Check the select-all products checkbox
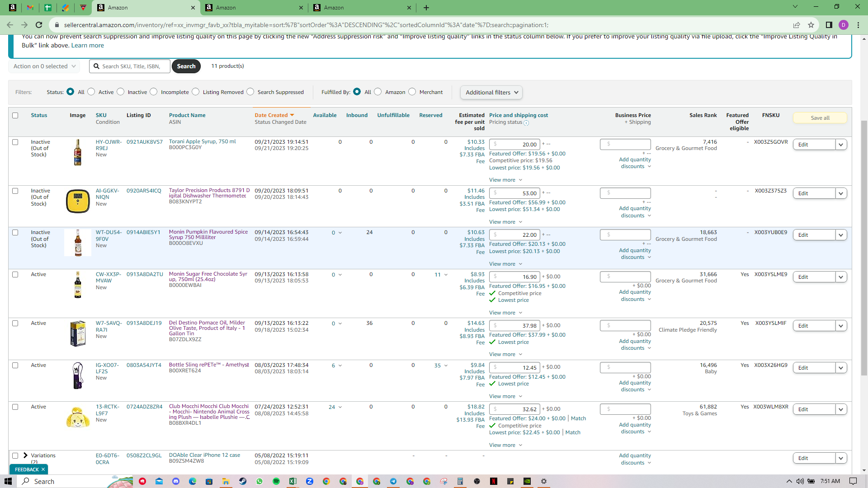Image resolution: width=868 pixels, height=488 pixels. [15, 115]
